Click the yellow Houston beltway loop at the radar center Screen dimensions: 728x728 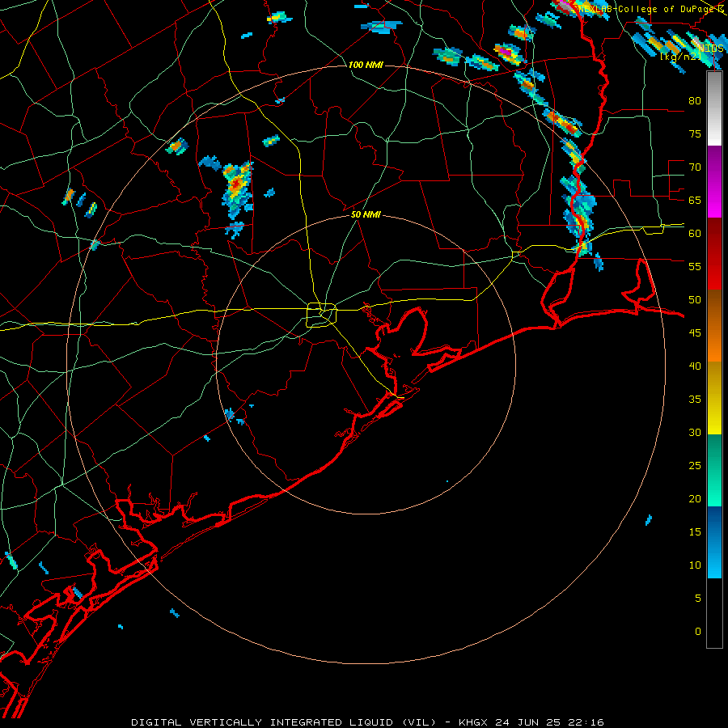[x=322, y=315]
